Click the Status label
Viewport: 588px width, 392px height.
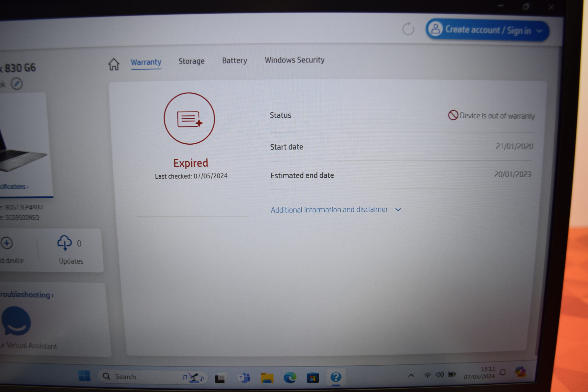(280, 115)
